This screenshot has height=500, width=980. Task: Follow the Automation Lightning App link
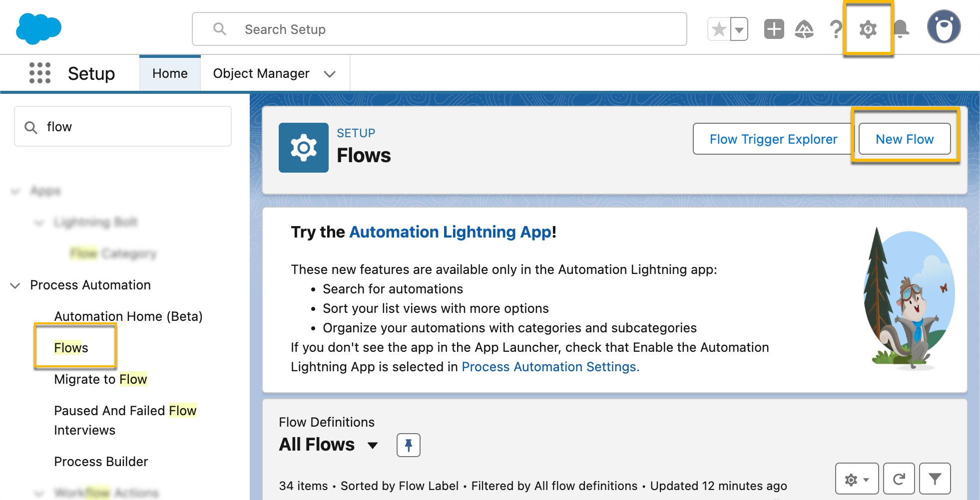(451, 232)
